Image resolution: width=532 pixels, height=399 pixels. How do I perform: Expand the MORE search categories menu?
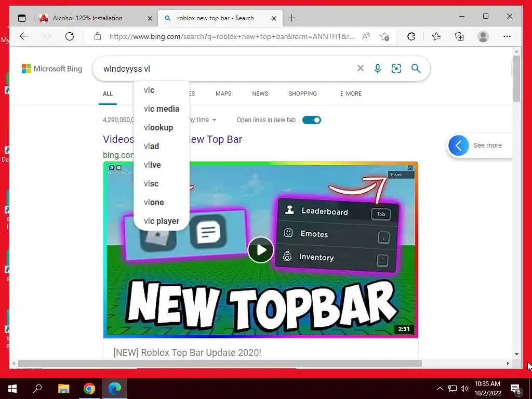351,94
